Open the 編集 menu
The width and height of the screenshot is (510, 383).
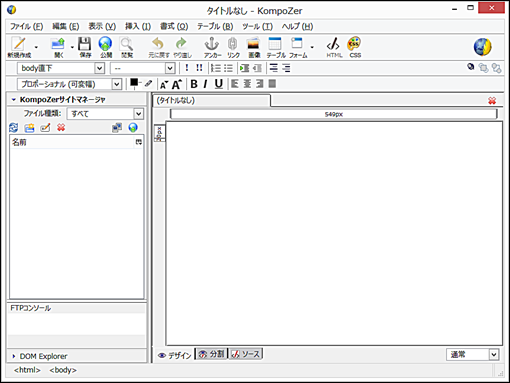point(66,26)
